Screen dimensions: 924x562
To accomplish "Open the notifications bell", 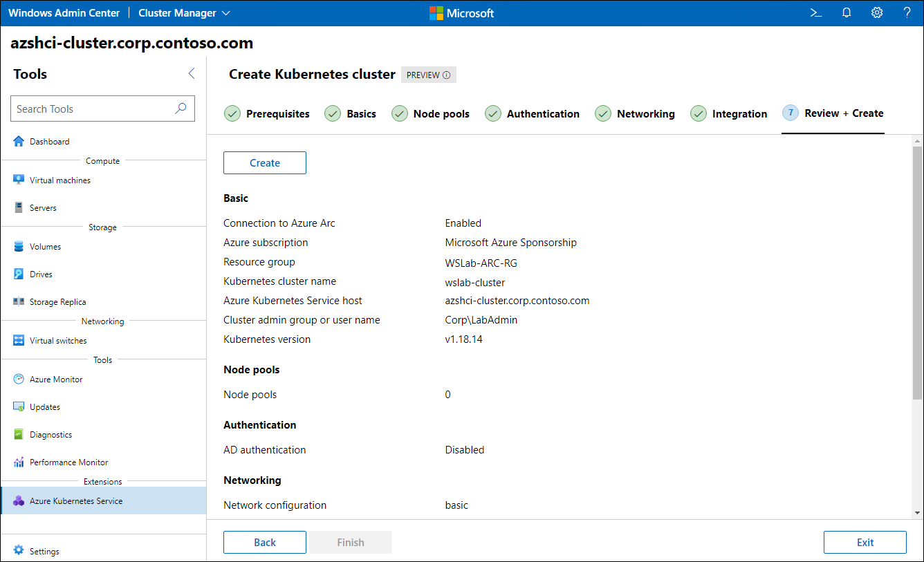I will [x=847, y=12].
